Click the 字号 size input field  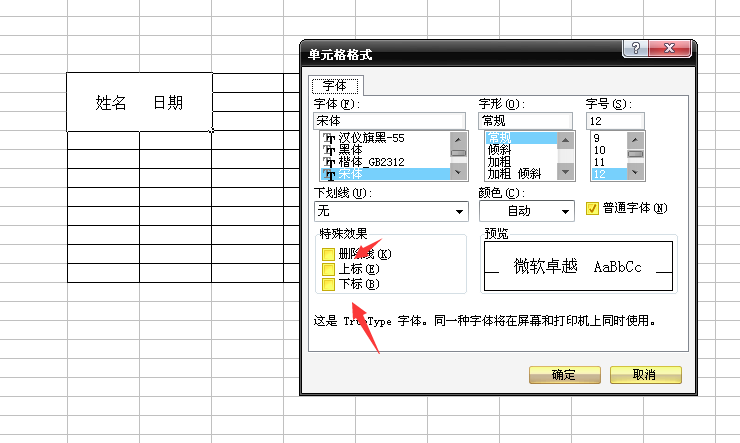(x=615, y=121)
